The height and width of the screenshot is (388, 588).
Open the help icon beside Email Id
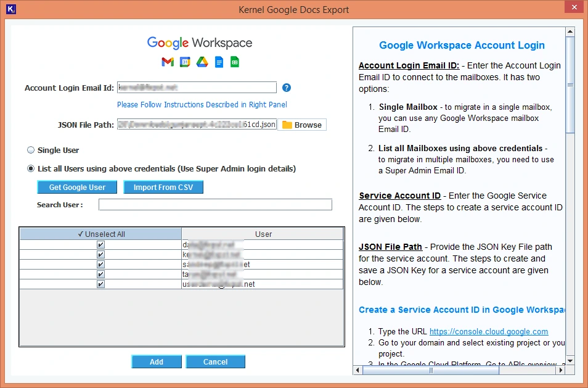tap(287, 88)
